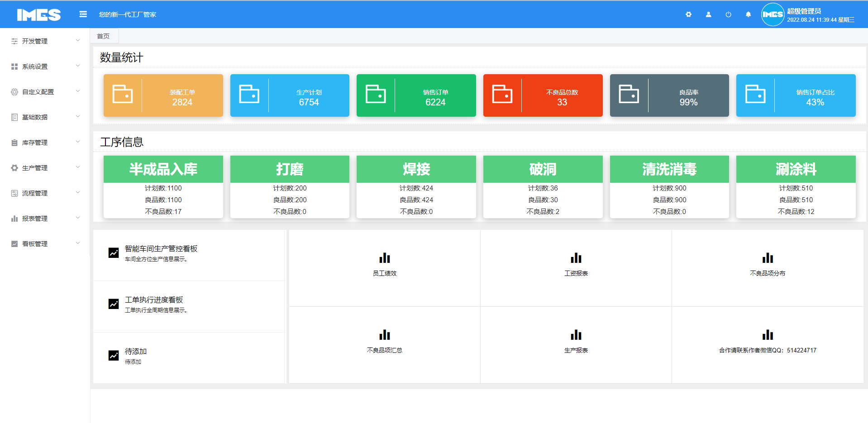The width and height of the screenshot is (868, 423).
Task: Click 生产计划 count 6754
Action: 309,102
